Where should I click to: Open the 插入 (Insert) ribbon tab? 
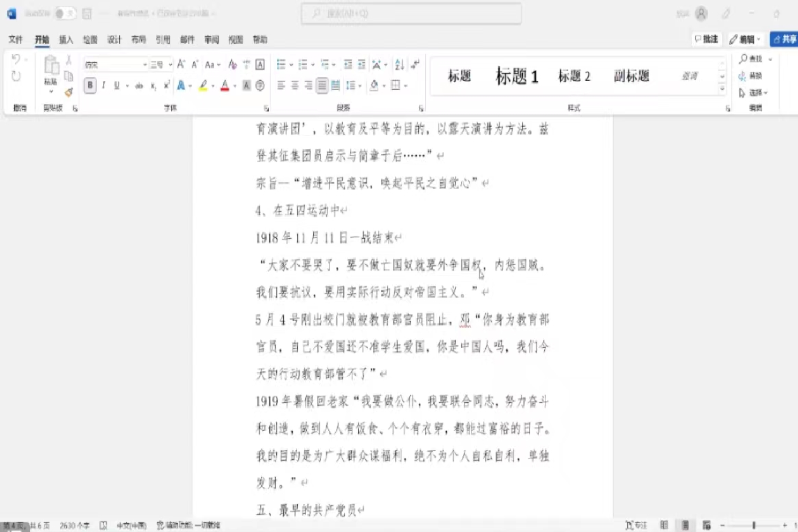(66, 39)
